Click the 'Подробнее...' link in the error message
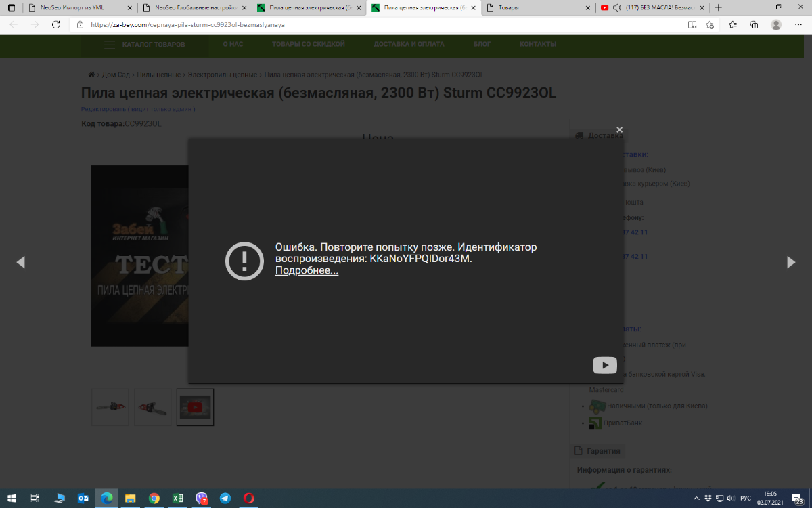The image size is (812, 508). [307, 270]
